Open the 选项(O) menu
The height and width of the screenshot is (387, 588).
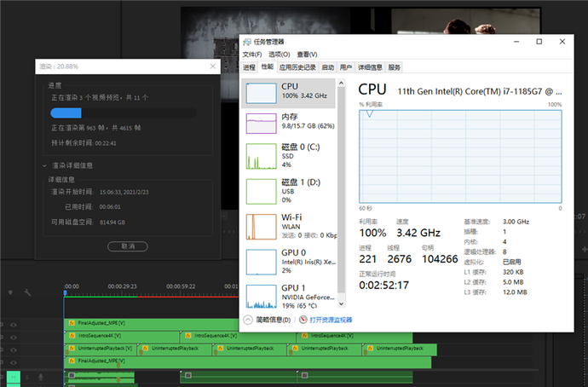coord(279,55)
